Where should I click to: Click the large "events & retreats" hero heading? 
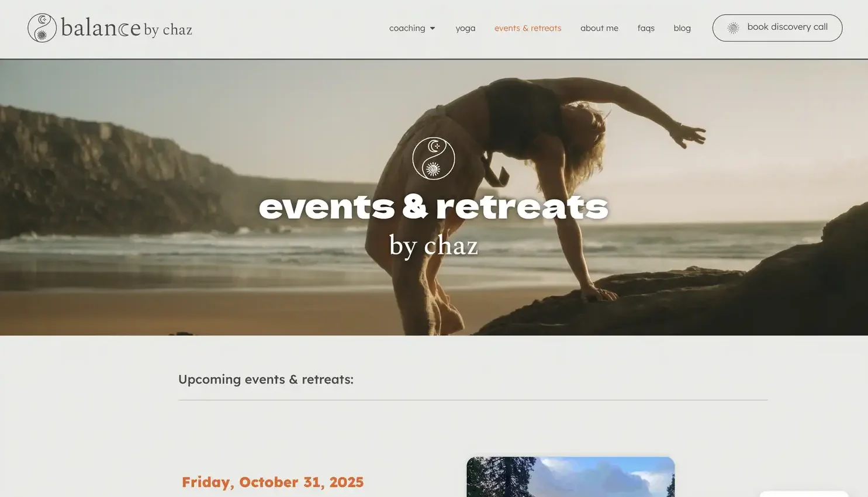tap(434, 206)
